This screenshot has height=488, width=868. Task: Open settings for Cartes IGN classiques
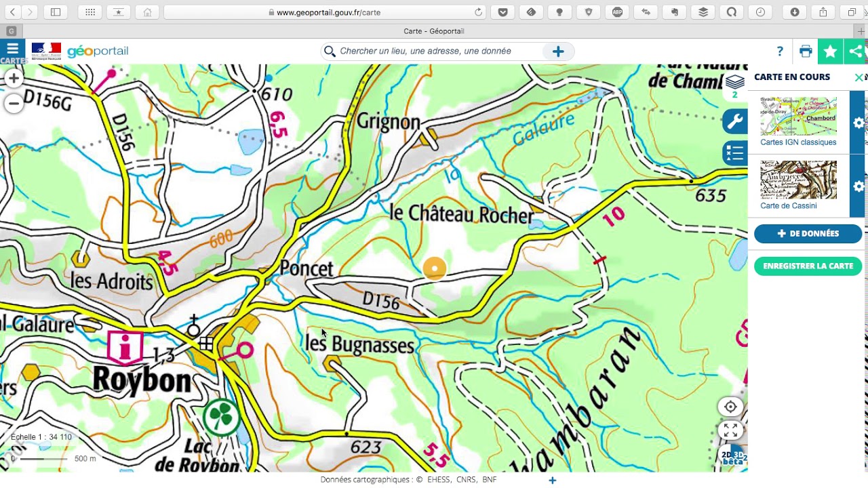pyautogui.click(x=859, y=123)
